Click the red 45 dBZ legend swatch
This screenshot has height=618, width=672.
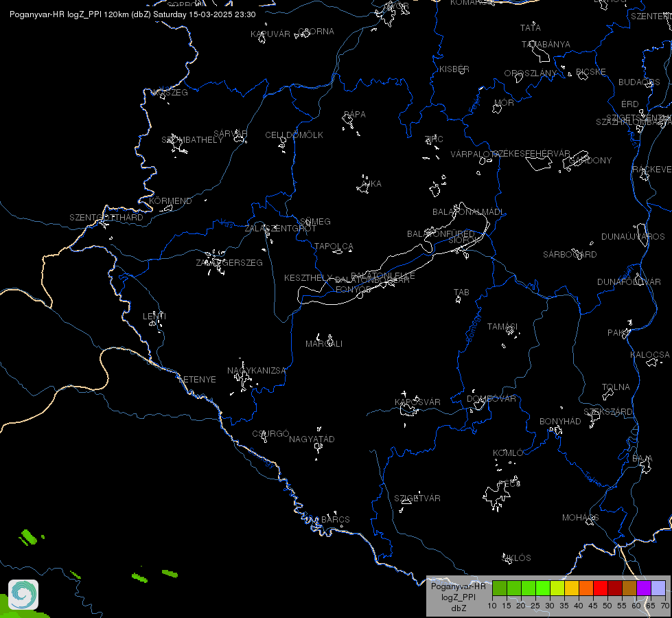tap(601, 588)
